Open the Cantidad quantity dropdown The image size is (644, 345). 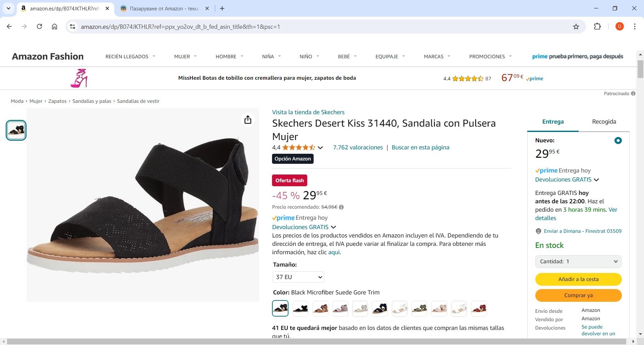click(x=578, y=262)
